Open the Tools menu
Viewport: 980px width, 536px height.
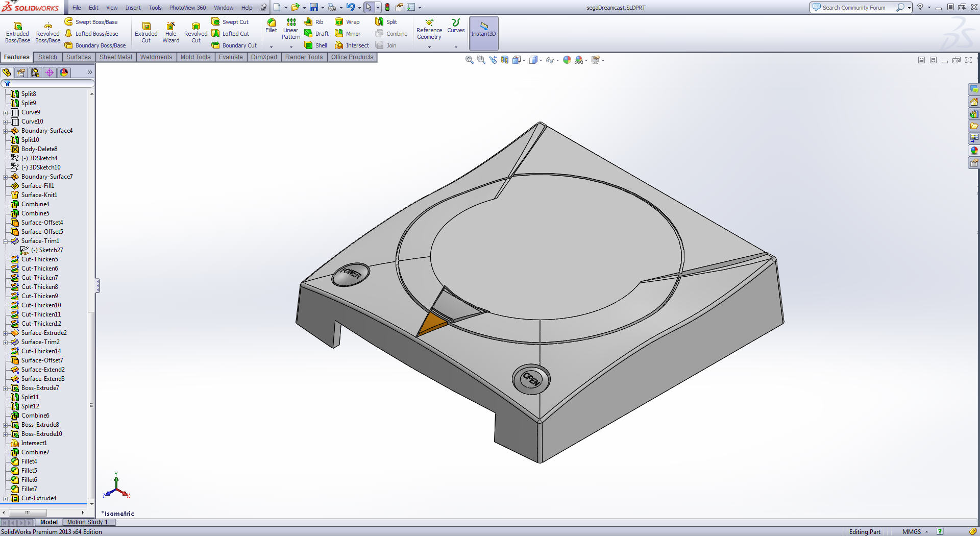pos(155,8)
